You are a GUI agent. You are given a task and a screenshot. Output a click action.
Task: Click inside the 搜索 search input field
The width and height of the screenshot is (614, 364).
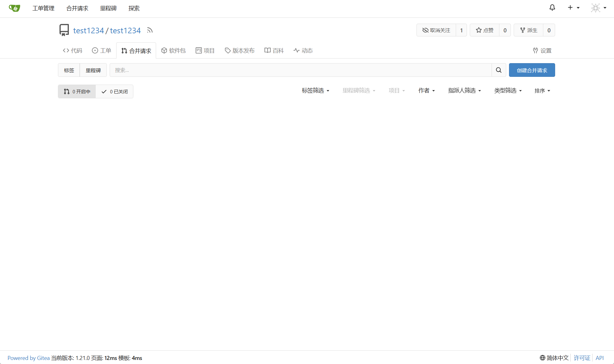point(299,70)
